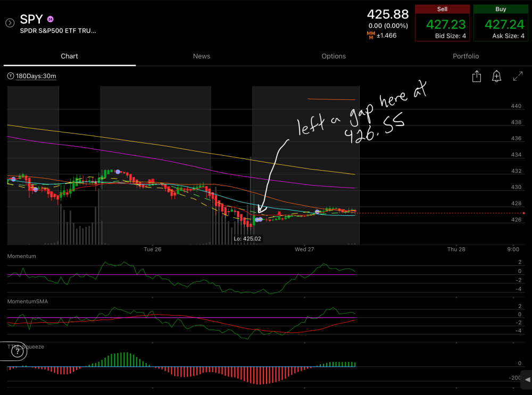Viewport: 532px width, 395px height.
Task: Click the 9:00 time axis label
Action: (x=513, y=249)
